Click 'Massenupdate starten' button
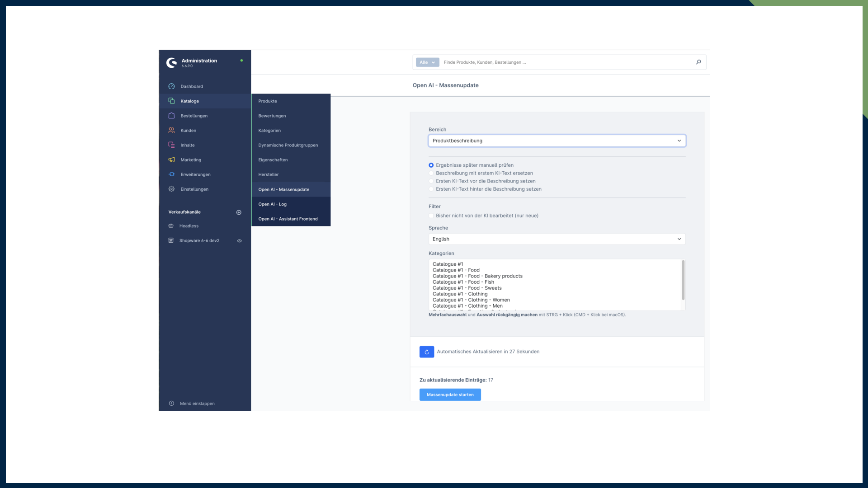 pyautogui.click(x=450, y=394)
